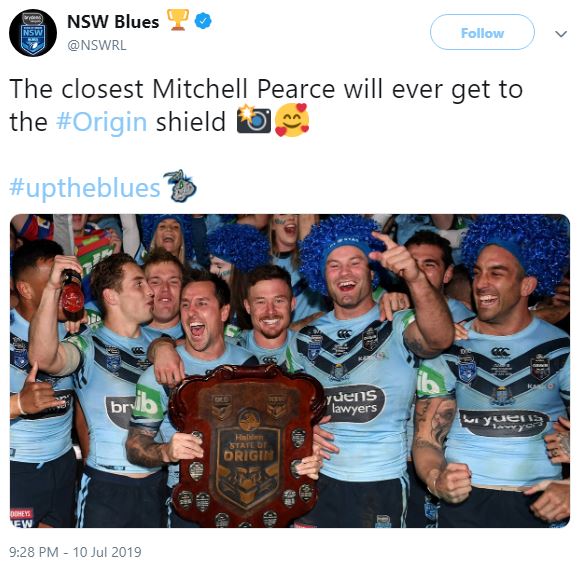Click the smiling face with hearts emoji
Viewport: 587px width, 569px height.
click(x=292, y=120)
